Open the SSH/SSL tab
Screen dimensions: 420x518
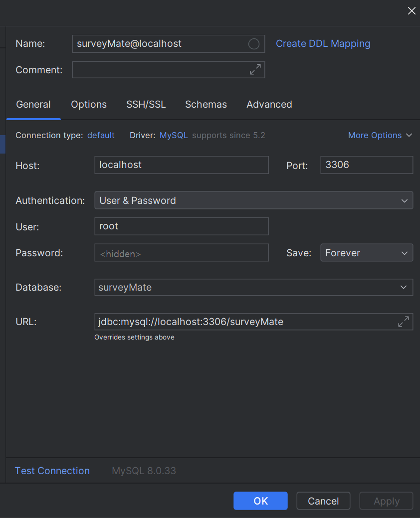click(x=146, y=105)
